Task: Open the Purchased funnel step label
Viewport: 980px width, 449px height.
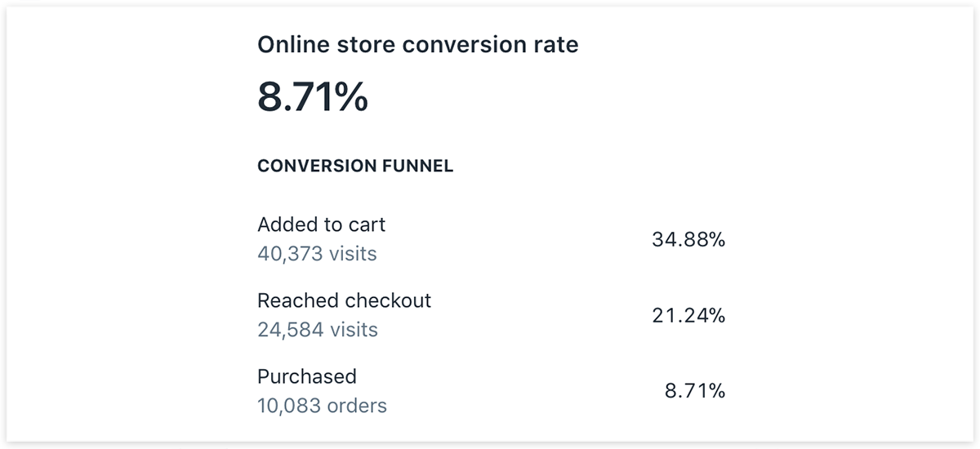Action: coord(307,376)
